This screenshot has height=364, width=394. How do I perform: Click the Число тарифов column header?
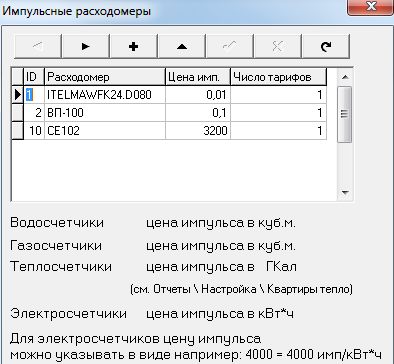pyautogui.click(x=278, y=77)
